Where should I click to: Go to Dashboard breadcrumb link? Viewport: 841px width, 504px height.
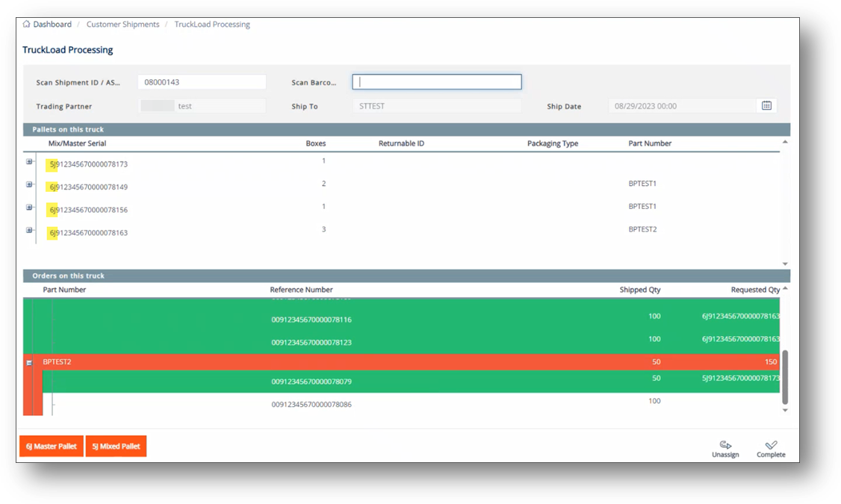pos(52,25)
